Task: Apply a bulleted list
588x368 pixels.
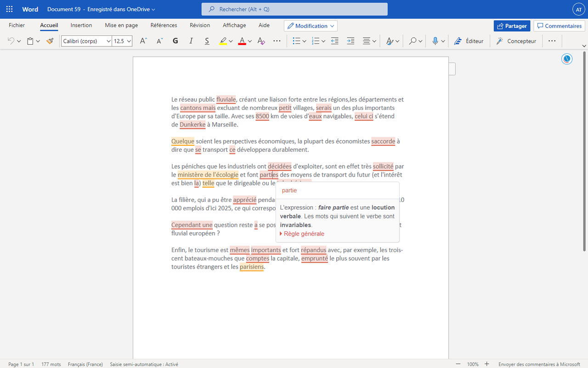Action: pyautogui.click(x=296, y=40)
